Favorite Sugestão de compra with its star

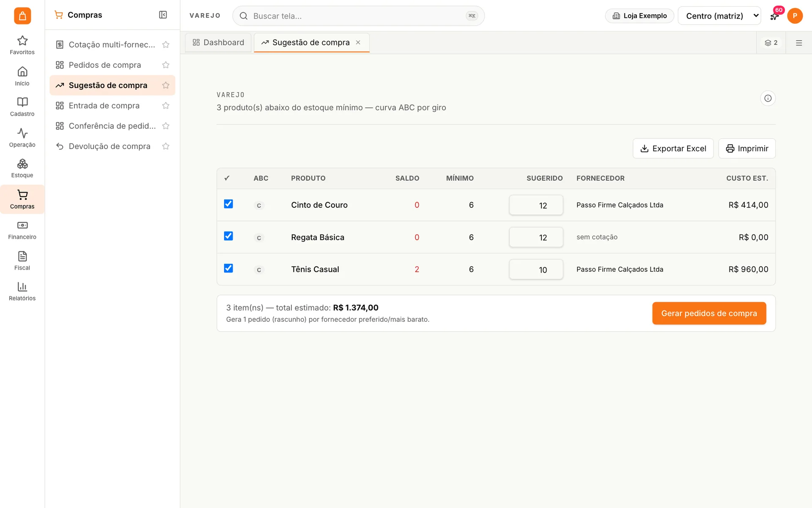click(166, 85)
